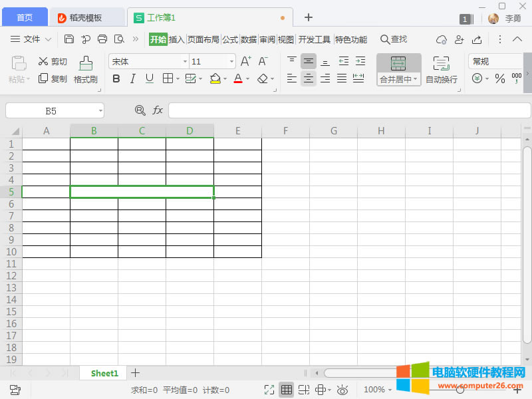This screenshot has height=399, width=532.
Task: Switch to the 公式 (Formulas) tab
Action: point(230,39)
